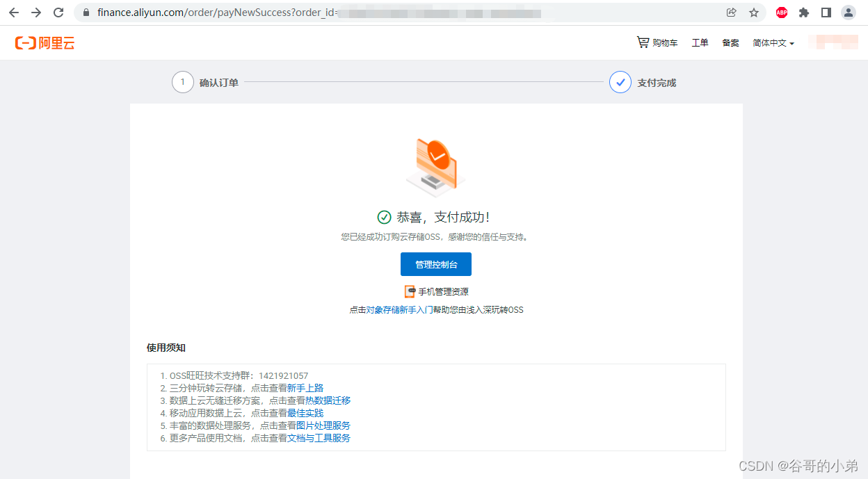Open the 热数据迁移 link
The width and height of the screenshot is (868, 479).
(x=328, y=400)
